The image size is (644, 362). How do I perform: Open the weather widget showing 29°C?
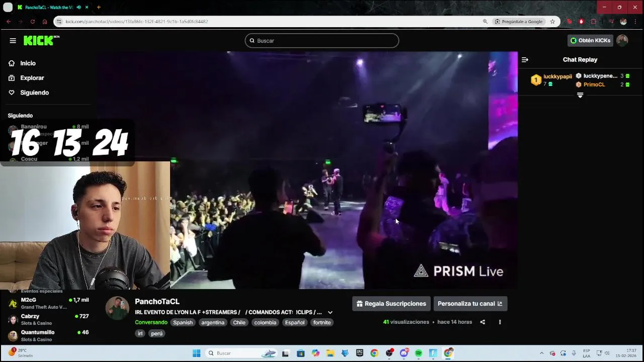21,353
